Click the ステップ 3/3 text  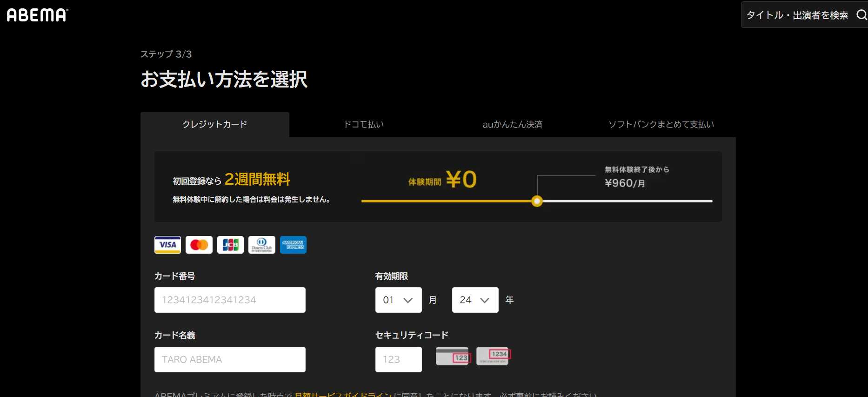[x=166, y=54]
